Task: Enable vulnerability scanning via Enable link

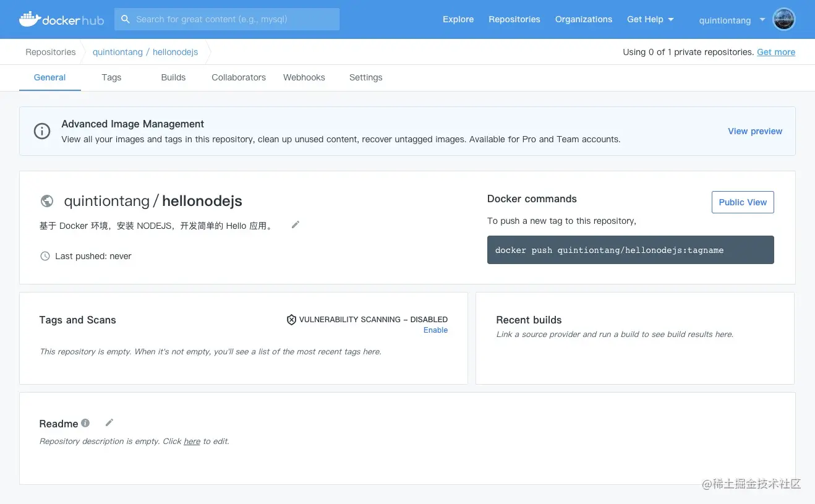Action: [x=435, y=330]
